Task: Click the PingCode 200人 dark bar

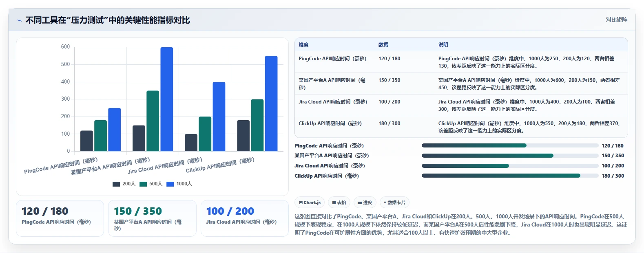Action: tap(86, 141)
